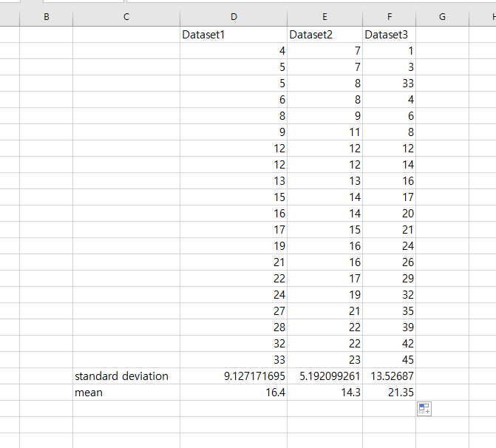Select the mean cell showing 21.35
The width and height of the screenshot is (496, 448).
389,393
